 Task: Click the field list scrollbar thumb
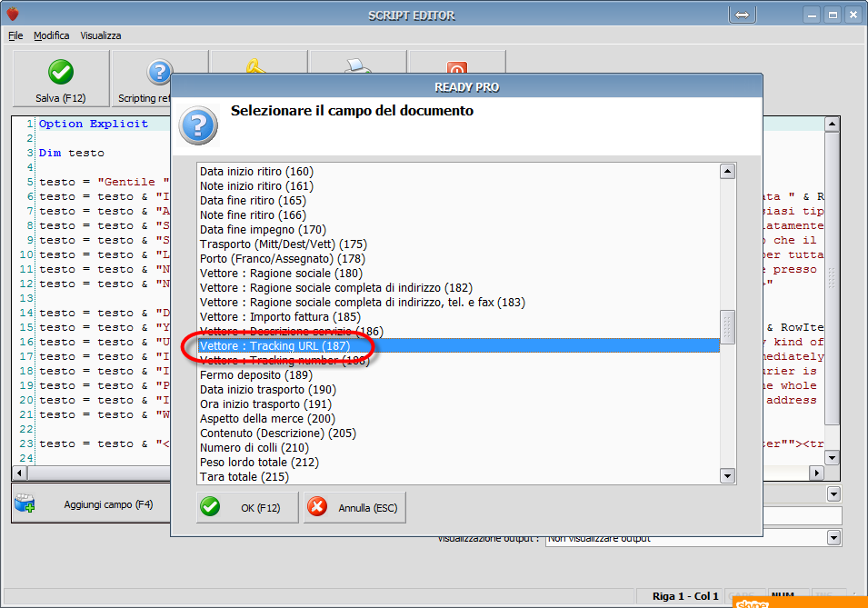(727, 326)
